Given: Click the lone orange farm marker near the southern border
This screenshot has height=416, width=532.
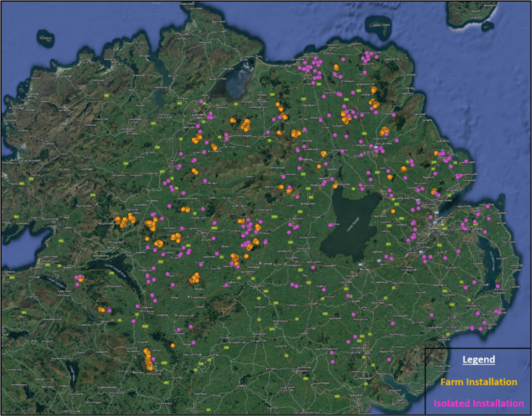Looking at the screenshot, I should (172, 345).
